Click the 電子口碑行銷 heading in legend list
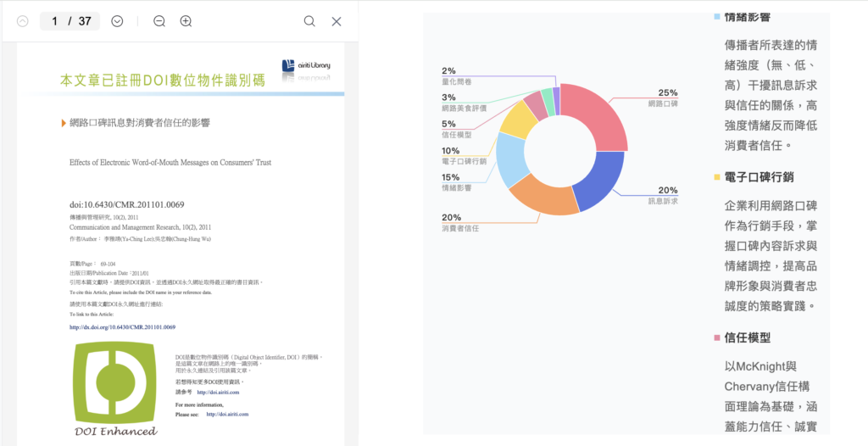The image size is (868, 446). coord(759,177)
